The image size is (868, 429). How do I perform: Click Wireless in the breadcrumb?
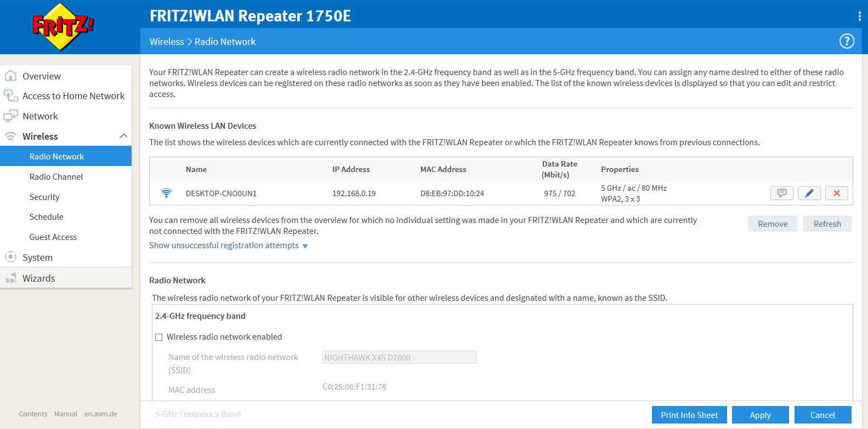[x=167, y=42]
